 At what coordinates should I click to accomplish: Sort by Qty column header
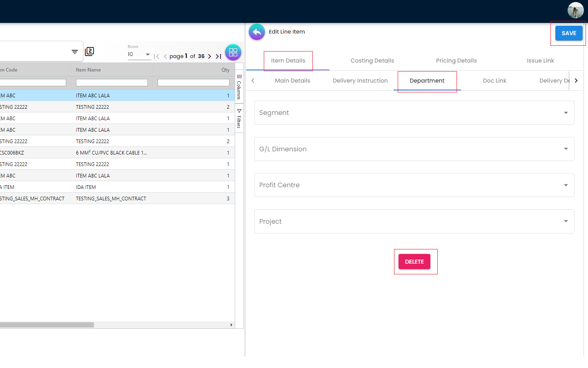[x=225, y=70]
